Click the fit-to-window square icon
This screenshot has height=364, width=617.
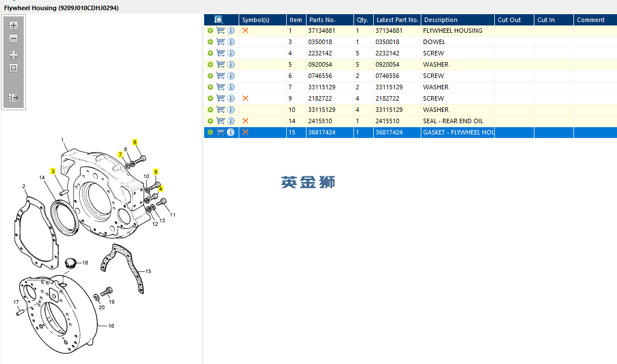pyautogui.click(x=14, y=68)
